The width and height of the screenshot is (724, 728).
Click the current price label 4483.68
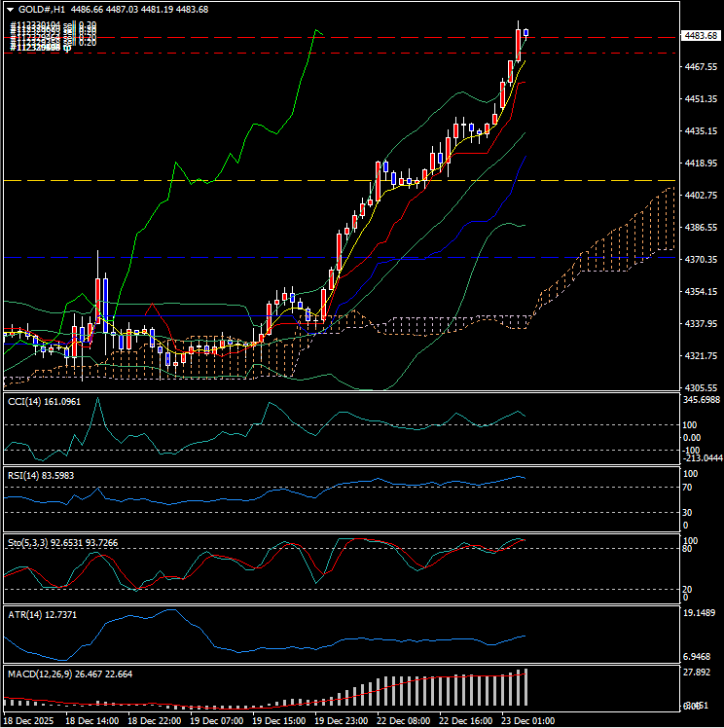click(701, 36)
